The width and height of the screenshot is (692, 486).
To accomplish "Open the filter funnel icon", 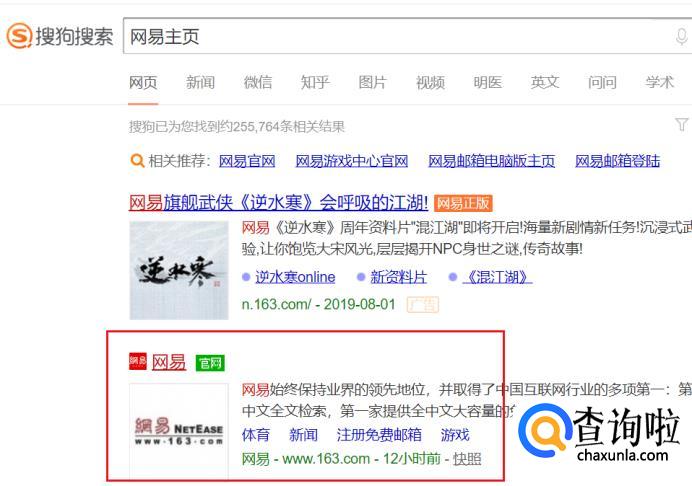I will (682, 124).
